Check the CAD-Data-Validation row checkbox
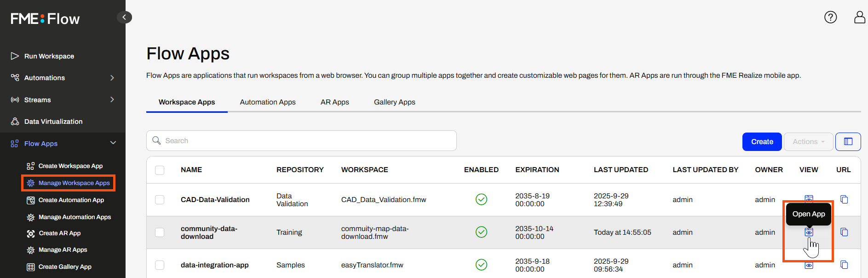The height and width of the screenshot is (278, 868). click(x=160, y=200)
